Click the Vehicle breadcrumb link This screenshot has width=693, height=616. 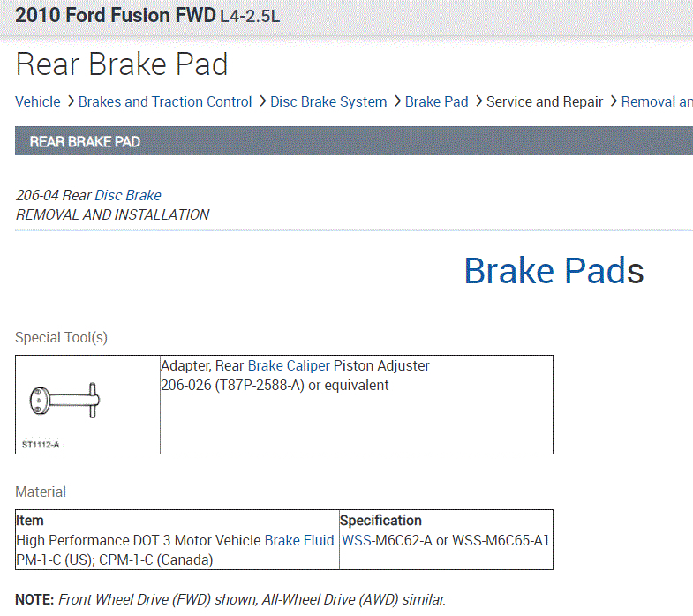(38, 101)
